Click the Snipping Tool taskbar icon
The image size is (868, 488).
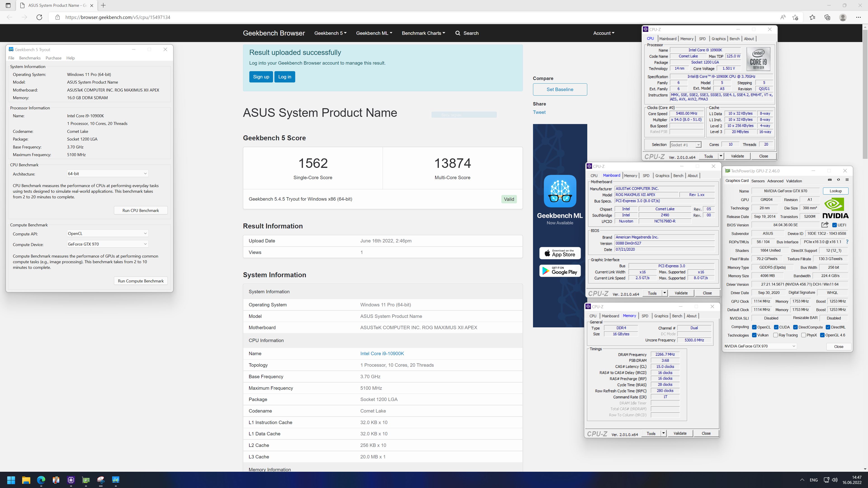[101, 480]
